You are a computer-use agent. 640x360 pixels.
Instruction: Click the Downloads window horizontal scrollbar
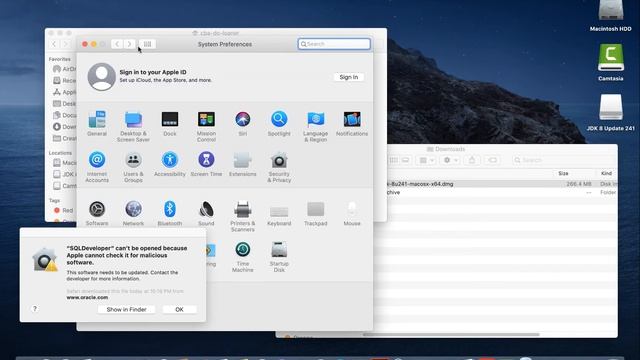pyautogui.click(x=451, y=334)
